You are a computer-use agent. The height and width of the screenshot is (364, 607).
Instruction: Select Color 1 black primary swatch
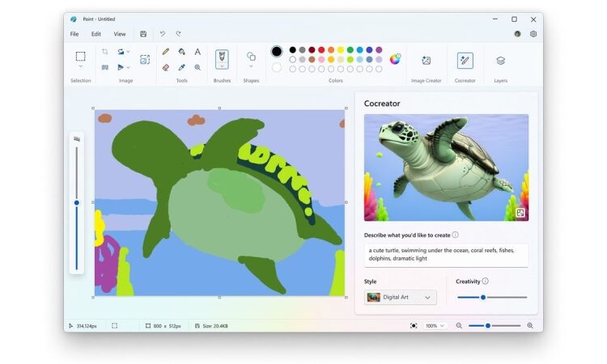coord(277,51)
